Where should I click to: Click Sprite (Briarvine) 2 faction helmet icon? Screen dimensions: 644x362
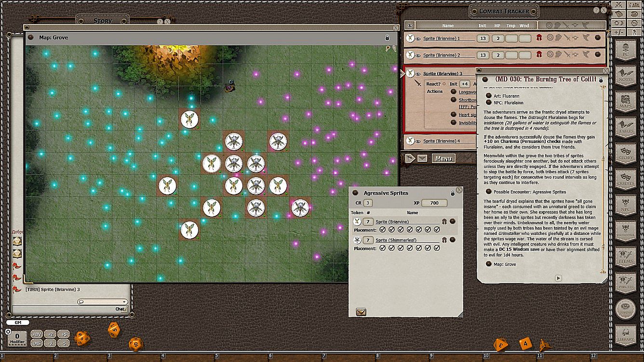pyautogui.click(x=539, y=55)
